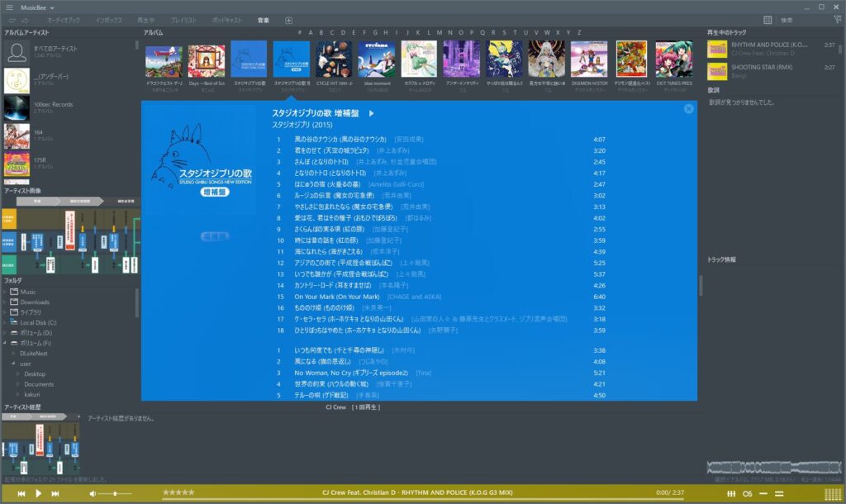The height and width of the screenshot is (504, 846).
Task: Click the panel layout grid icon near search
Action: pos(768,20)
